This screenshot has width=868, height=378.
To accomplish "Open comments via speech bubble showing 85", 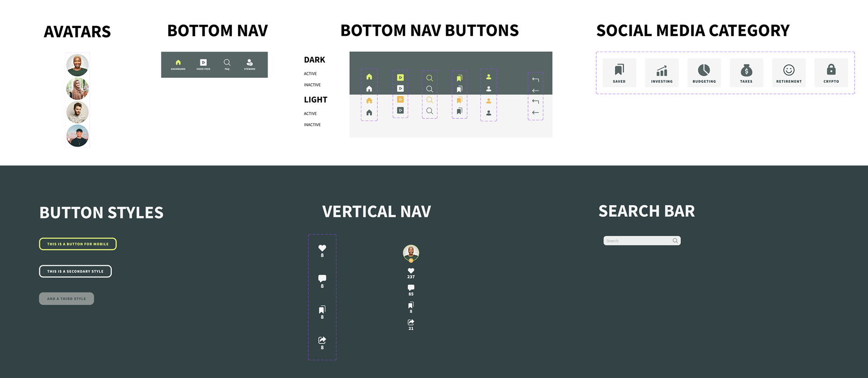I will point(411,288).
